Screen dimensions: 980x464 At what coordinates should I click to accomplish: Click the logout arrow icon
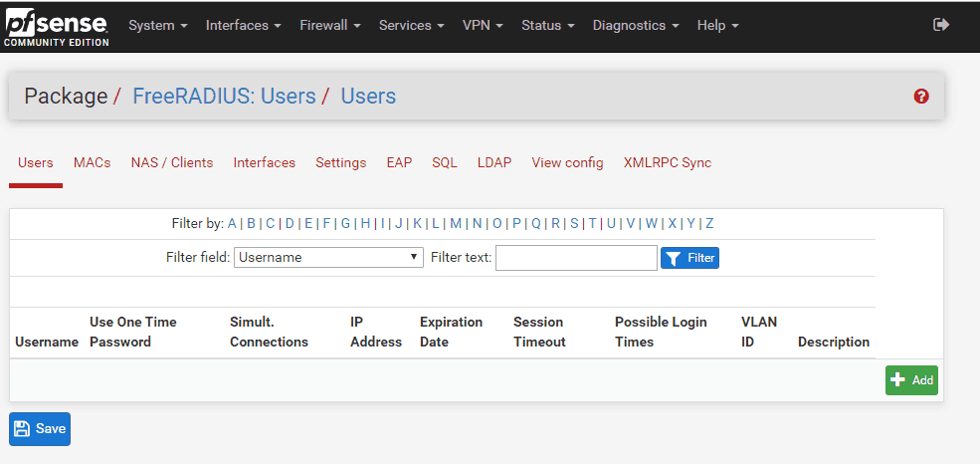(x=940, y=25)
